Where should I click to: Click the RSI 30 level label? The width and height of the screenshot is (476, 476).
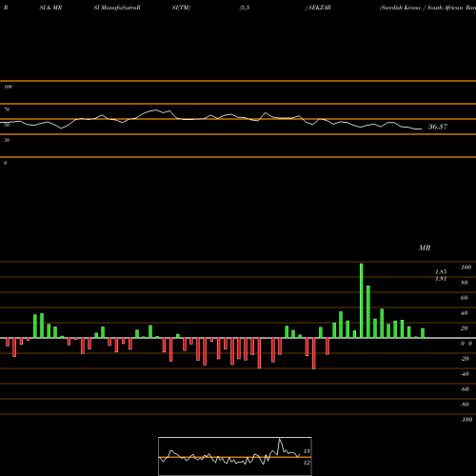[7, 140]
